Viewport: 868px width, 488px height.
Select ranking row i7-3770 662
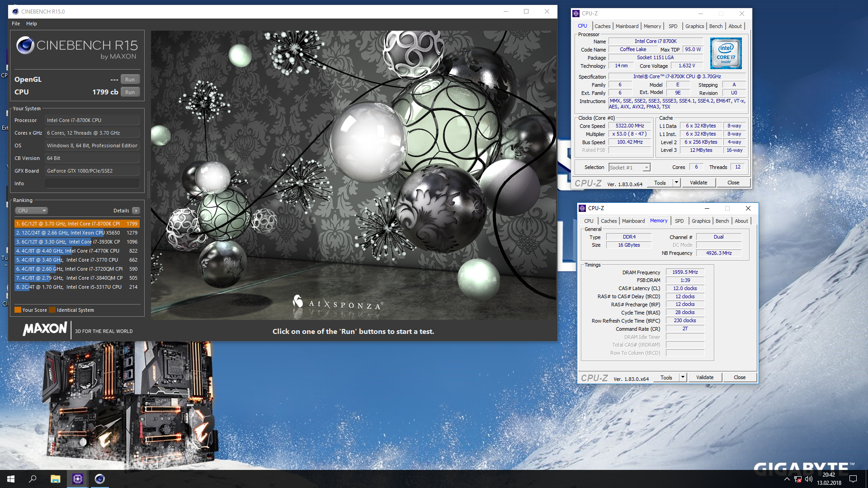[x=77, y=260]
